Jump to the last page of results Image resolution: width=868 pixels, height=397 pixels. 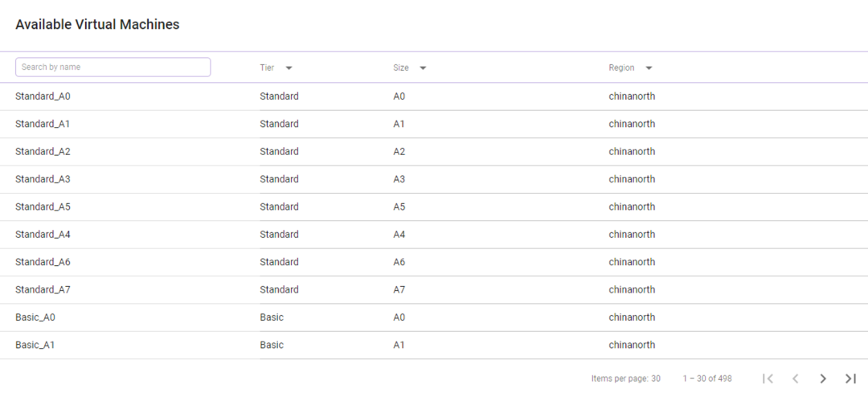click(x=850, y=379)
